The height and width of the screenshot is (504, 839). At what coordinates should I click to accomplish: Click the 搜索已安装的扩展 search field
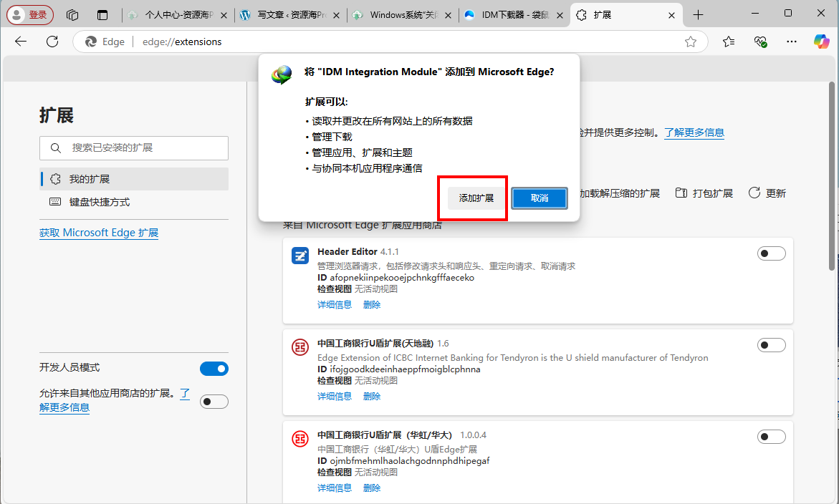pos(134,148)
